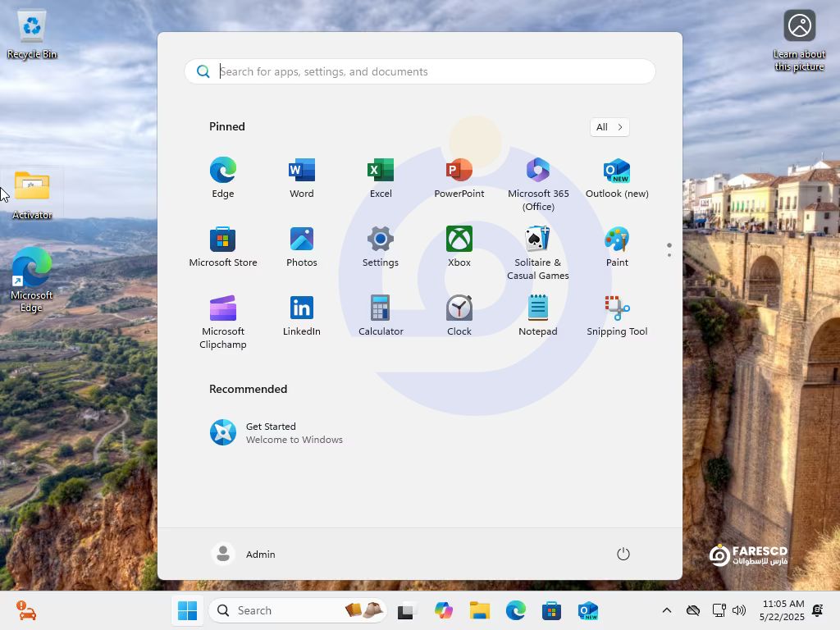Open Outlook (new) from pinned apps
This screenshot has width=840, height=630.
point(617,178)
